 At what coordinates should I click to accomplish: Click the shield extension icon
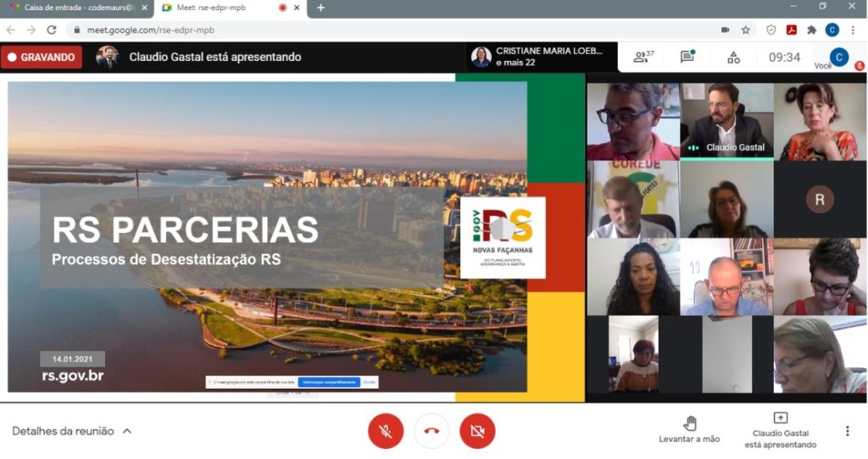coord(771,30)
